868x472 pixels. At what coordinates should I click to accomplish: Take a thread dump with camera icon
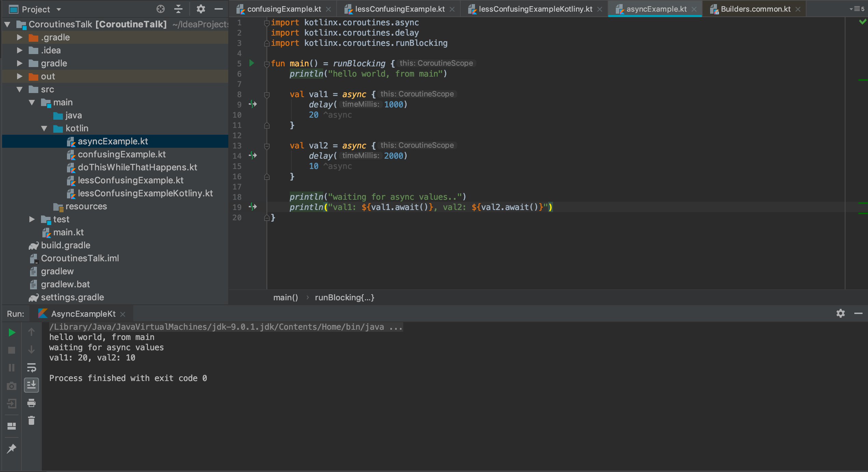11,385
